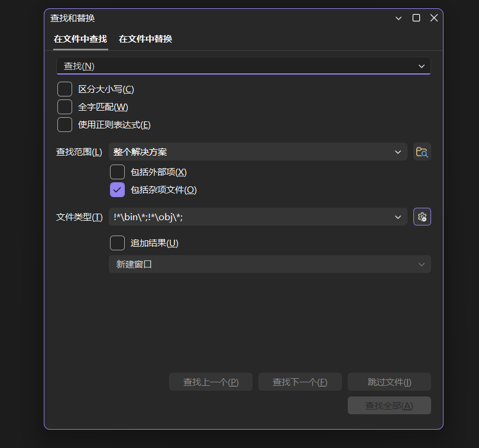Collapse the dialog using the titlebar chevron
The image size is (479, 448).
click(398, 18)
